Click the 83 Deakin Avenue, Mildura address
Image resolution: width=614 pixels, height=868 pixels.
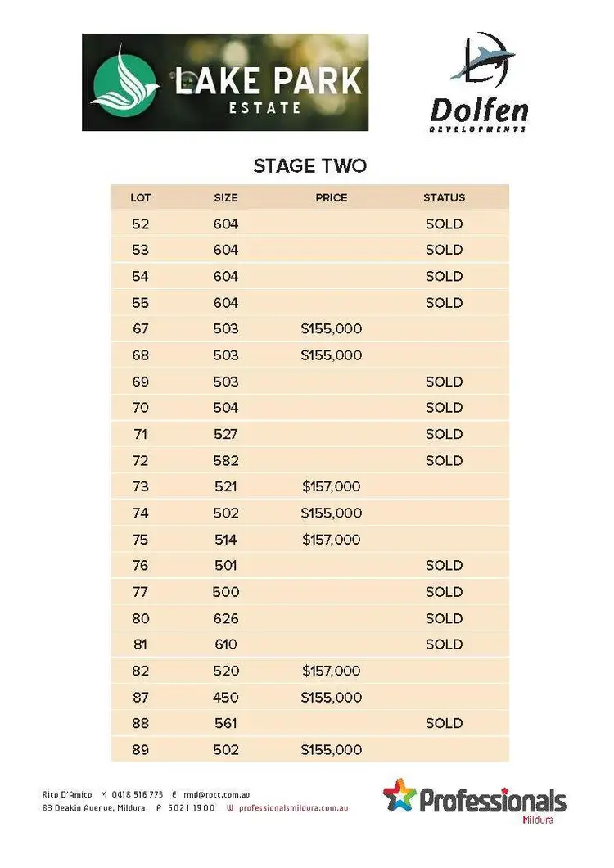tap(94, 808)
